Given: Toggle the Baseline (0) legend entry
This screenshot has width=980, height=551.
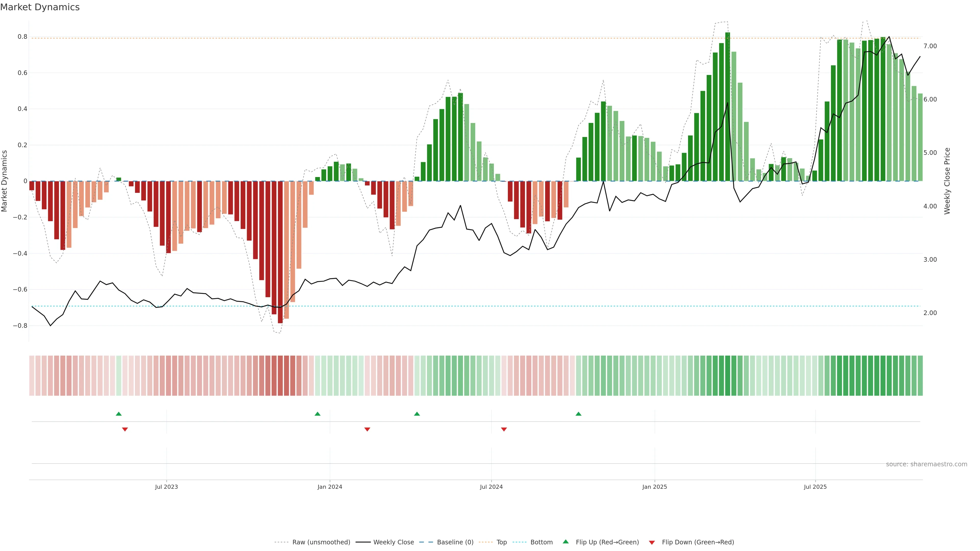Looking at the screenshot, I should [455, 542].
